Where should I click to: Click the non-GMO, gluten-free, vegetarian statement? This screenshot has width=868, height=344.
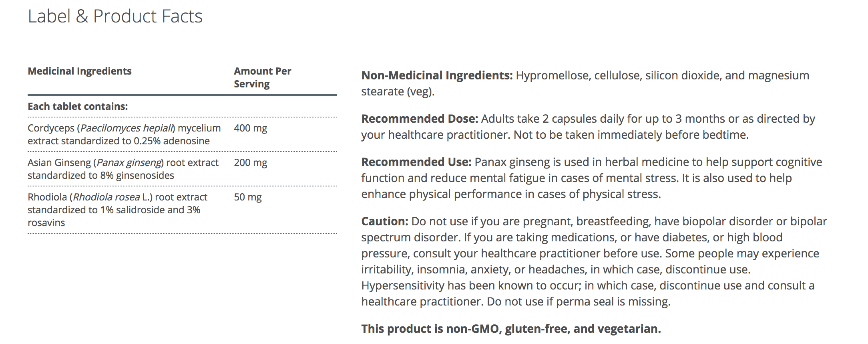511,329
